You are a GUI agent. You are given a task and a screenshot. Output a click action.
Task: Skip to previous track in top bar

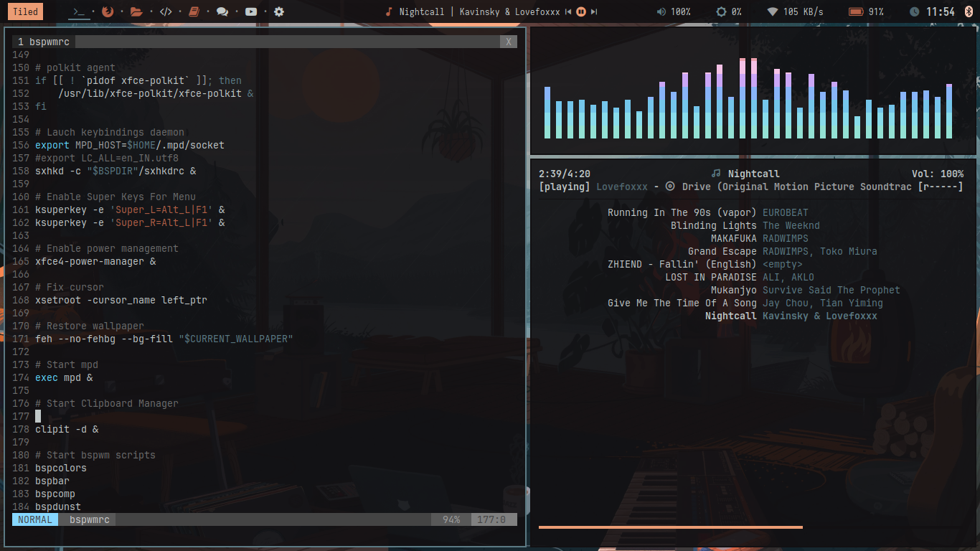click(x=568, y=11)
